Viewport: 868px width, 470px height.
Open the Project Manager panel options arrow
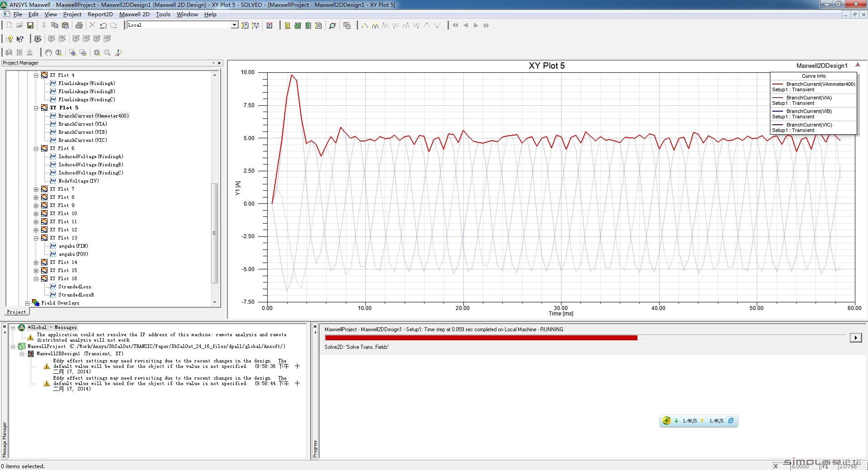click(x=213, y=63)
